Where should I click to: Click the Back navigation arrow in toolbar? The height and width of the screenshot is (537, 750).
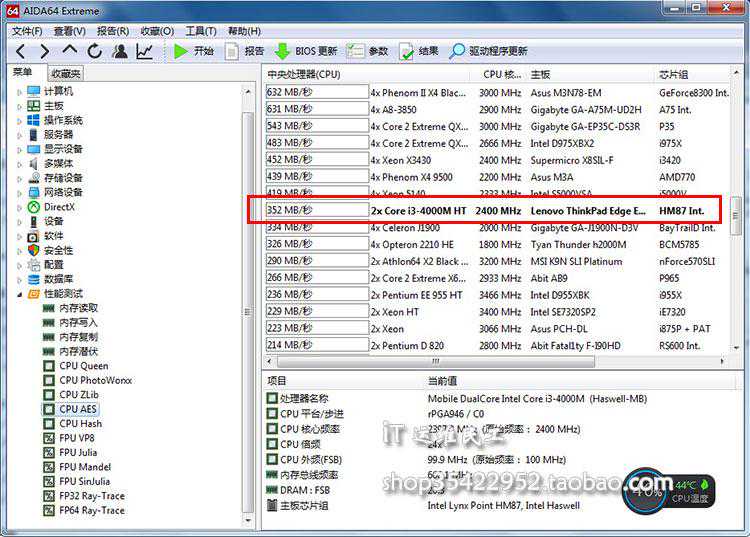tap(19, 51)
